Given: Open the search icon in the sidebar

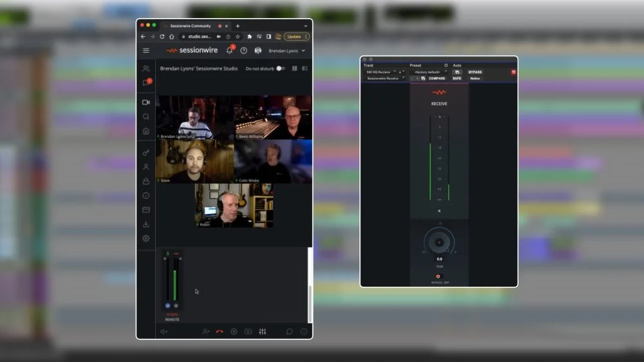Looking at the screenshot, I should [x=146, y=117].
